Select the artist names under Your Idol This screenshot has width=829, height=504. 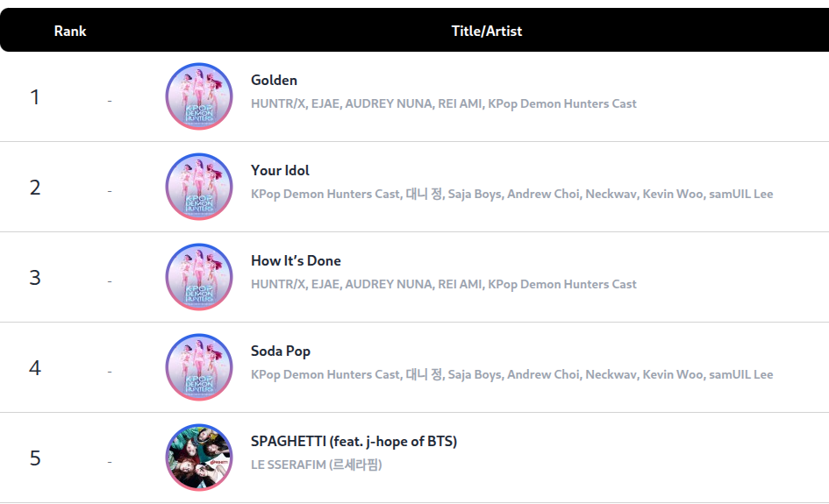(511, 194)
